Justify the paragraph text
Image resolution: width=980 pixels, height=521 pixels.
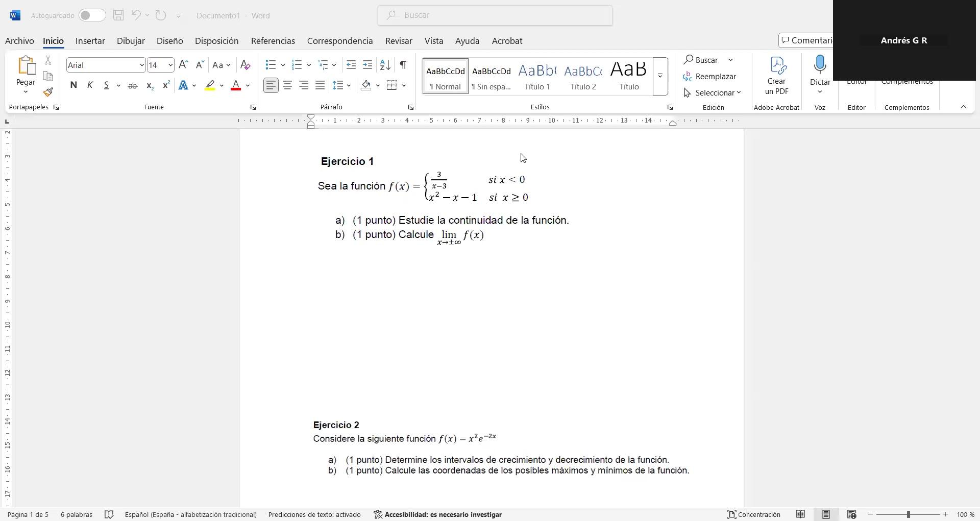coord(320,85)
